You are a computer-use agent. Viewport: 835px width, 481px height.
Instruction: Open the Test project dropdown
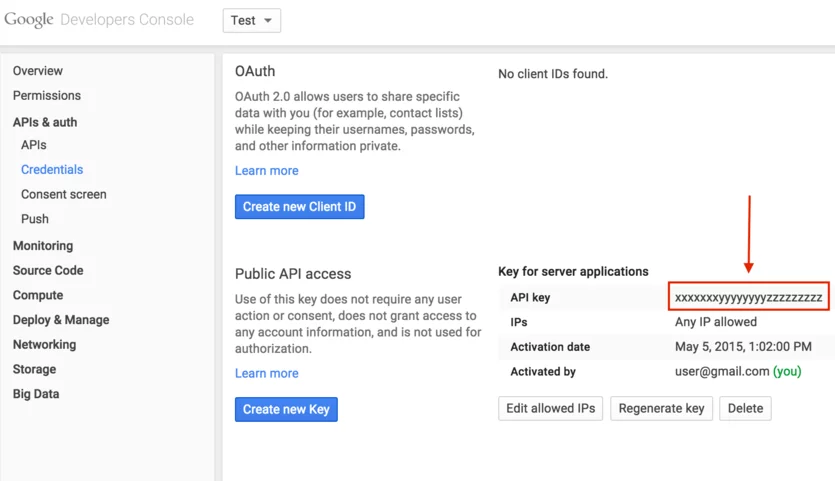pyautogui.click(x=251, y=20)
